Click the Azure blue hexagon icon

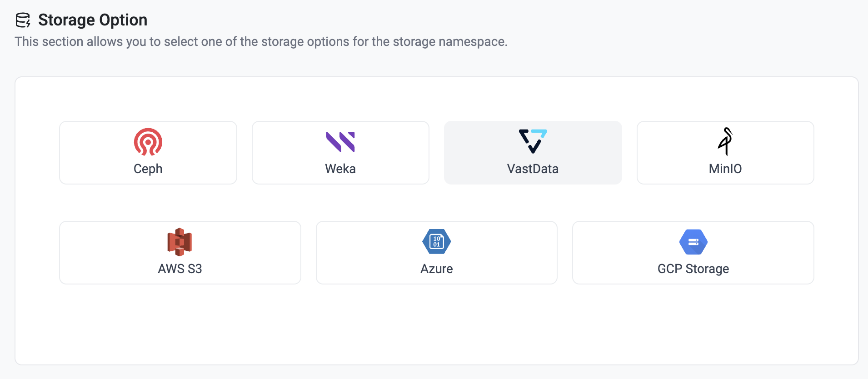click(x=437, y=241)
